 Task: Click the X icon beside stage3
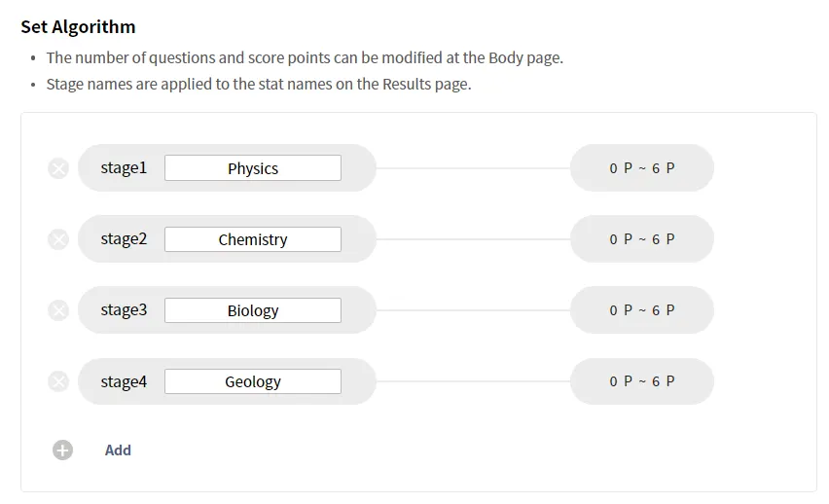coord(58,310)
